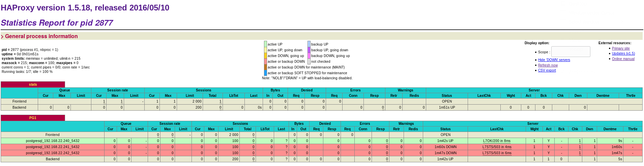Click the stats proxy title

33,84
